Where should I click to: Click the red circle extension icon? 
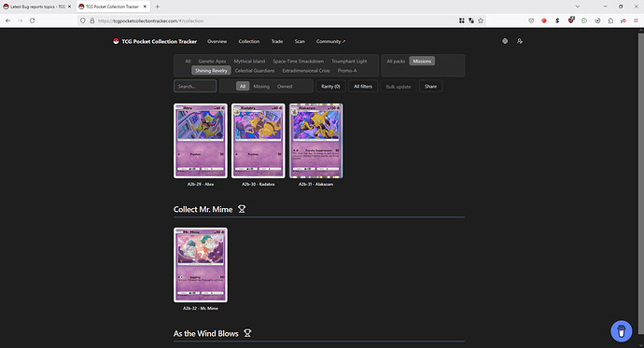(x=544, y=21)
